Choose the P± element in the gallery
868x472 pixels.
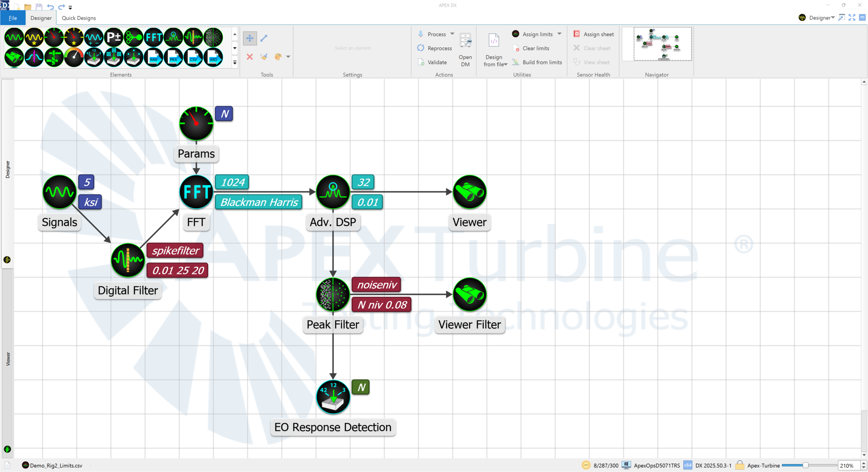114,37
